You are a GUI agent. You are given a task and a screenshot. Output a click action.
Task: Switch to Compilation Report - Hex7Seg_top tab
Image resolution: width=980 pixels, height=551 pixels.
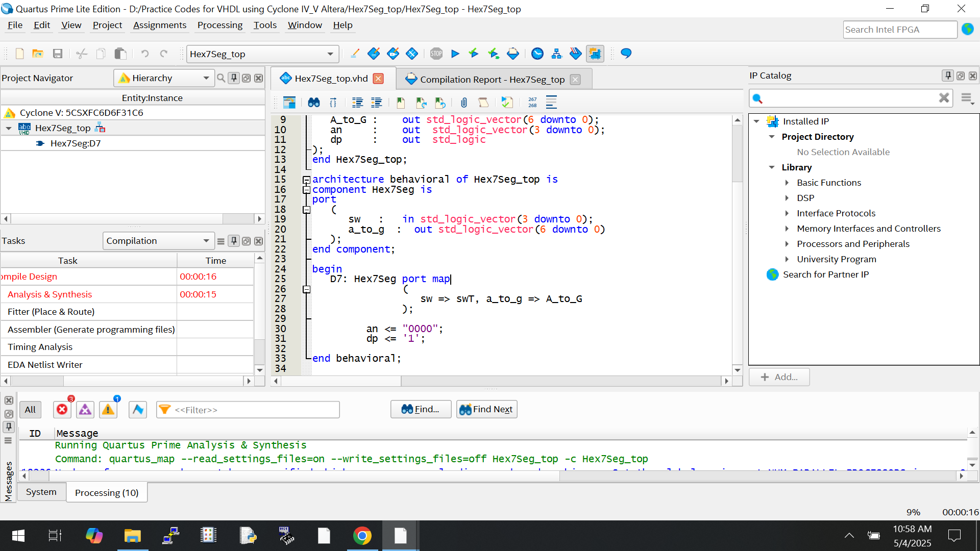pos(492,79)
